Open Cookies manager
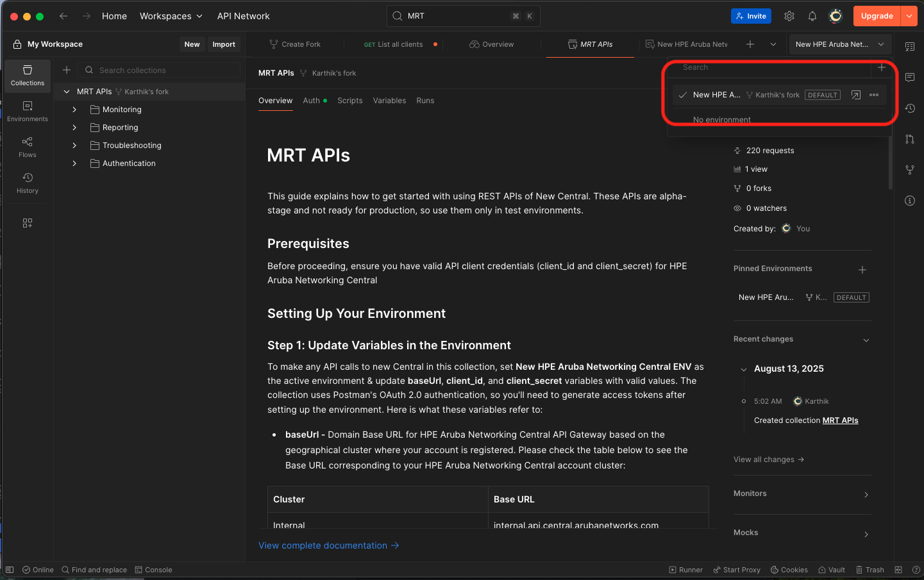This screenshot has width=924, height=580. [x=789, y=570]
